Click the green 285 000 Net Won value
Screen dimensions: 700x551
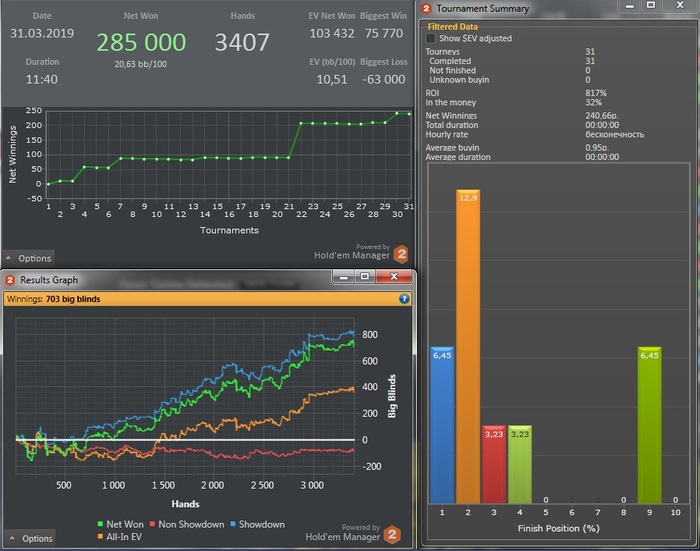(x=141, y=42)
